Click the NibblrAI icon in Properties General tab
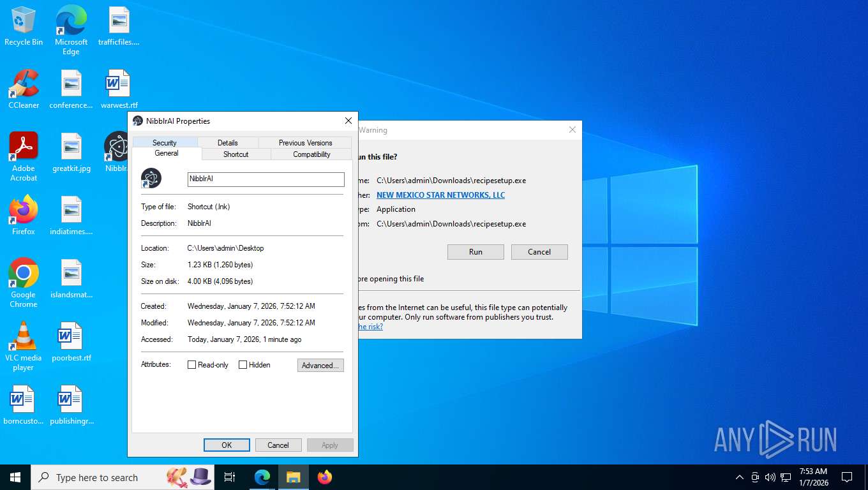Screen dimensions: 868x490 151,179
